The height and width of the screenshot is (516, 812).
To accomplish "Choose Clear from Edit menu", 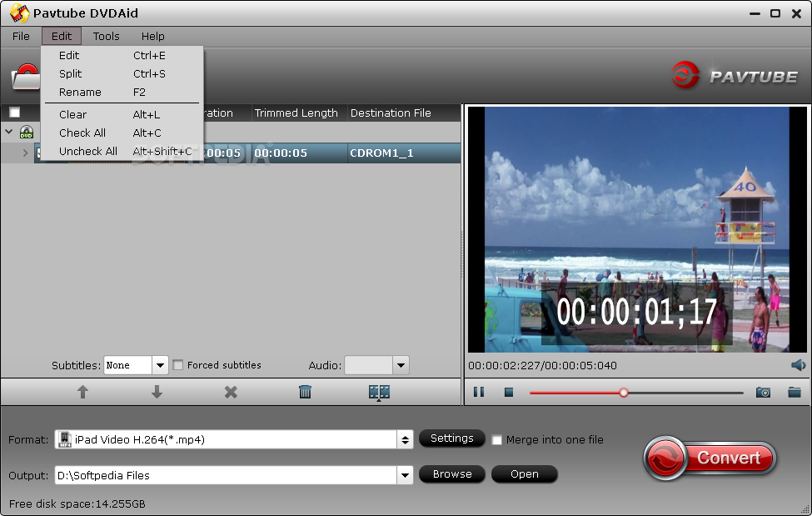I will coord(122,114).
